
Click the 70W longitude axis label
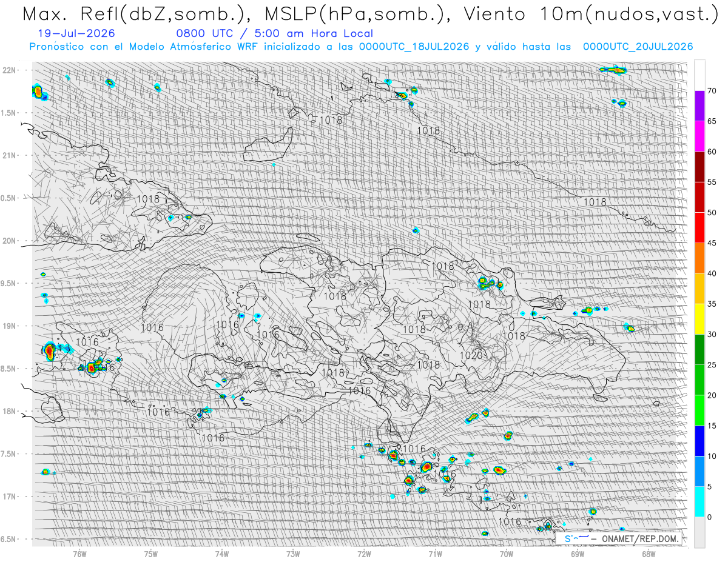click(x=506, y=553)
